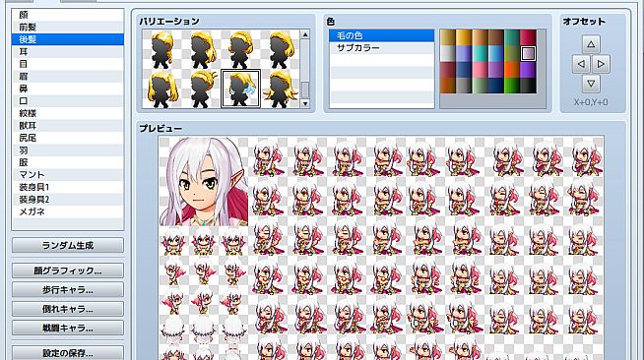The width and height of the screenshot is (644, 360).
Task: Choose the twin-tails back hair variation
Action: coord(162,89)
